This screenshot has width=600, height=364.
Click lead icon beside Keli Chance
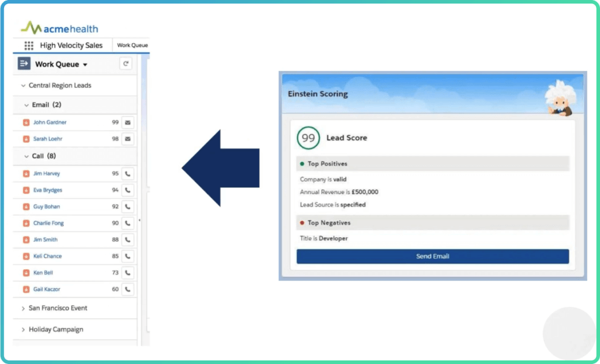[x=26, y=256]
